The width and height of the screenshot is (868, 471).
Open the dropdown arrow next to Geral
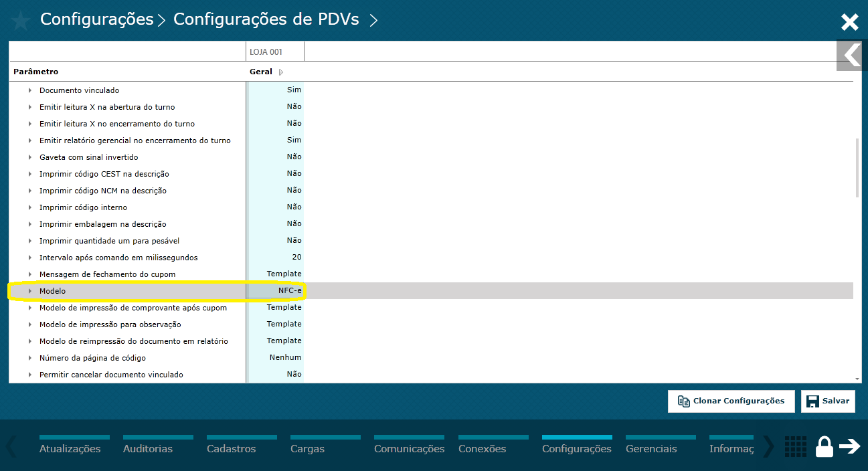[280, 72]
